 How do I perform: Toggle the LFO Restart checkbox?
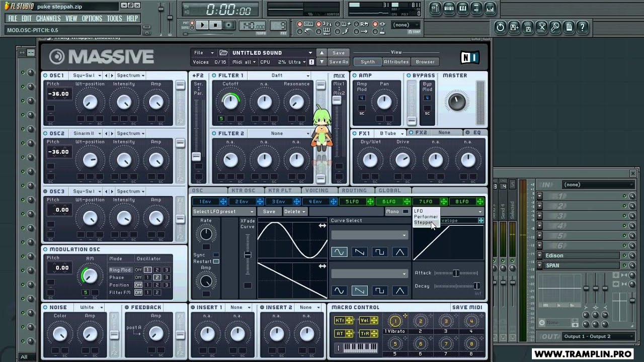click(216, 261)
